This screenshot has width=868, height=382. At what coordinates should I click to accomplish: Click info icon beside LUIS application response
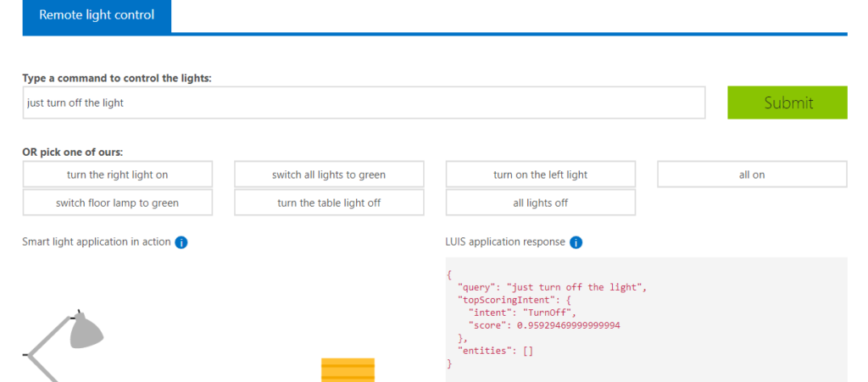pyautogui.click(x=576, y=242)
